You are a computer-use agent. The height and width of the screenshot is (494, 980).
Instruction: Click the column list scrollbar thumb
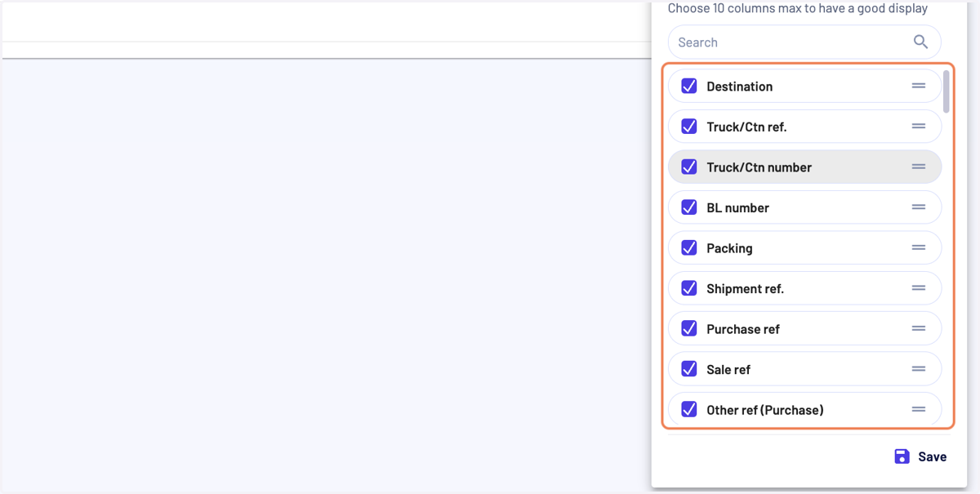click(x=947, y=91)
